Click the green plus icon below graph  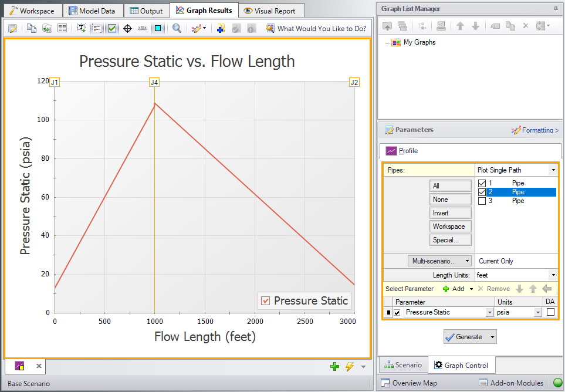click(334, 367)
